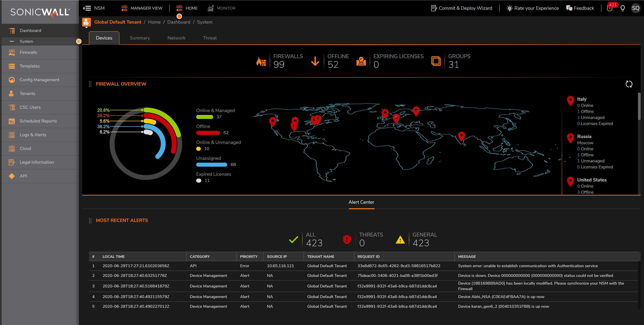Switch to the Devices tab
The height and width of the screenshot is (325, 644).
[x=104, y=38]
